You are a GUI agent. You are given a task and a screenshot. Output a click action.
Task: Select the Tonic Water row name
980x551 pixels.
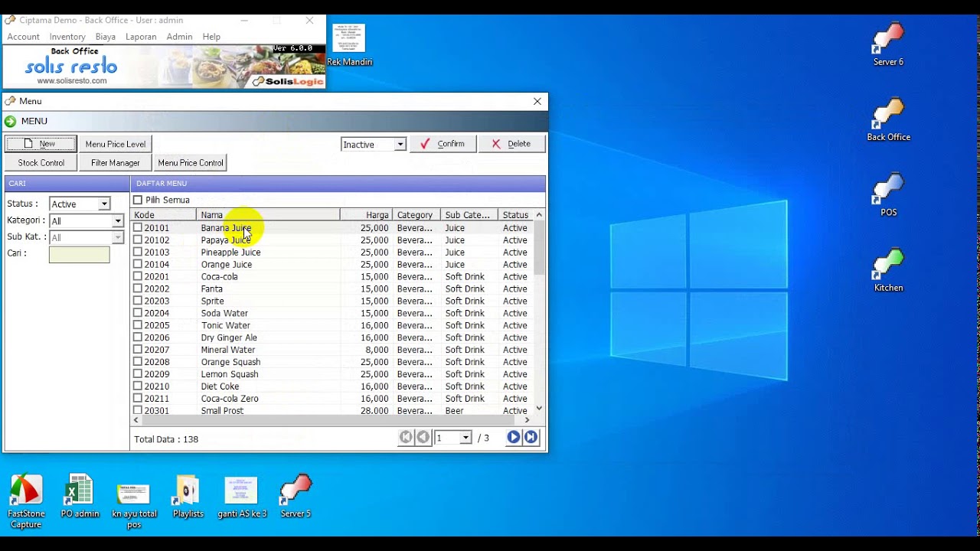coord(226,325)
